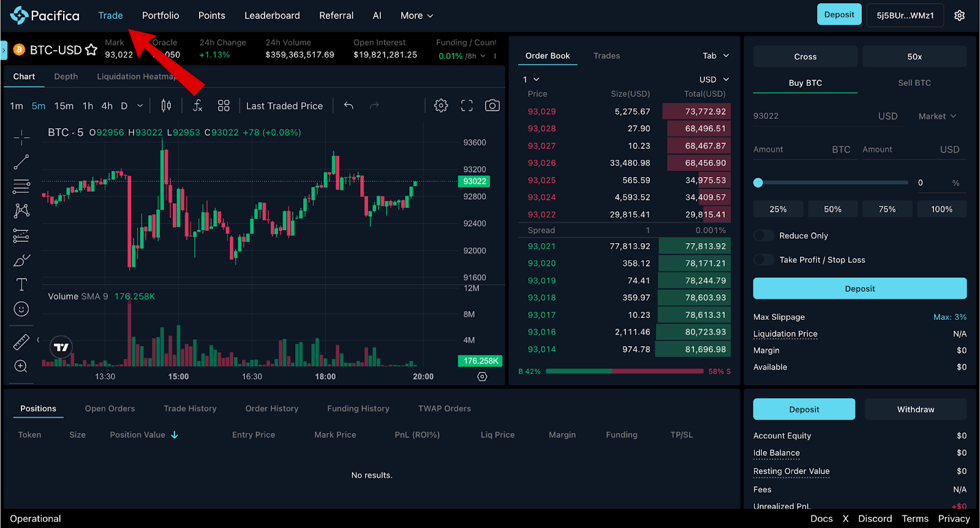
Task: Click the order size slider handle
Action: tap(758, 183)
